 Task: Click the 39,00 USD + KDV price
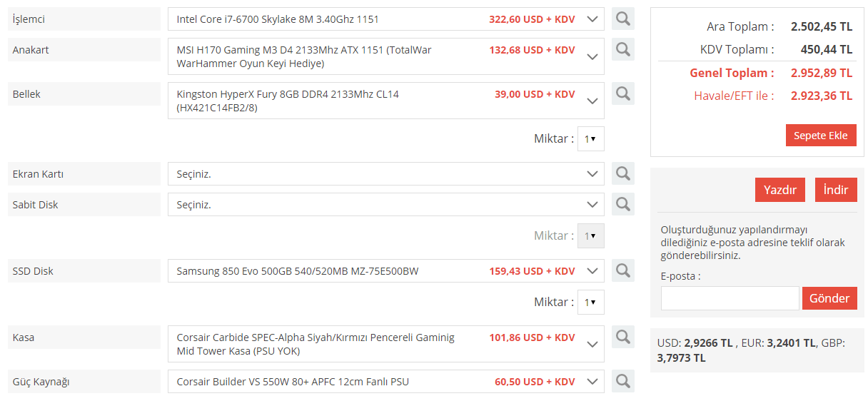point(535,94)
